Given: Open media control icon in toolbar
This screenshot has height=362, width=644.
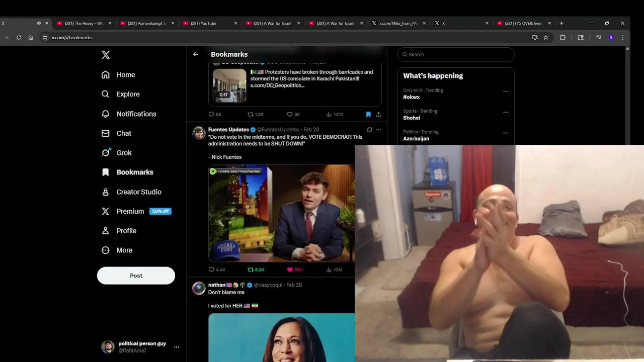Looking at the screenshot, I should point(599,37).
